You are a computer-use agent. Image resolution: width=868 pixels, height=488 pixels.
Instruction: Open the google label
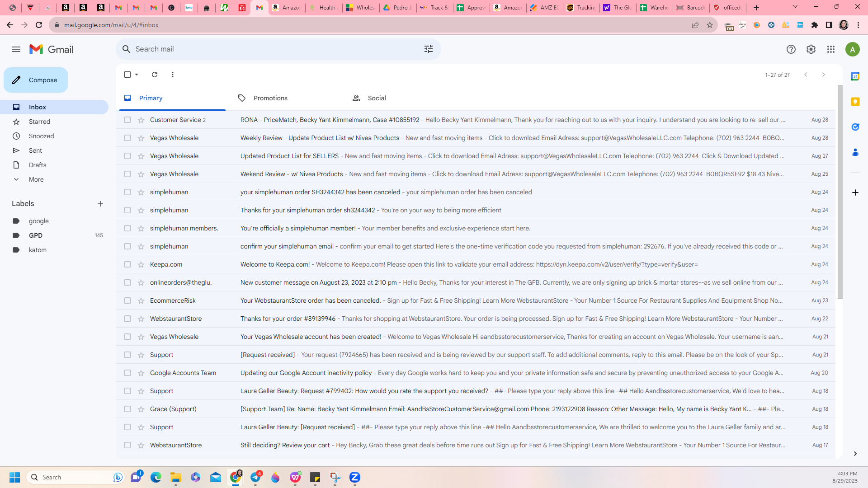[54, 221]
